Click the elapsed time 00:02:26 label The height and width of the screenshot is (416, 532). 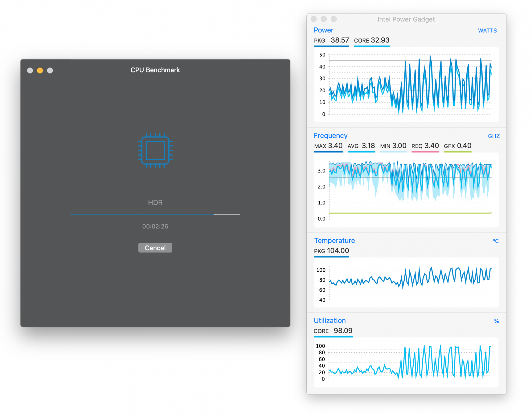point(155,226)
